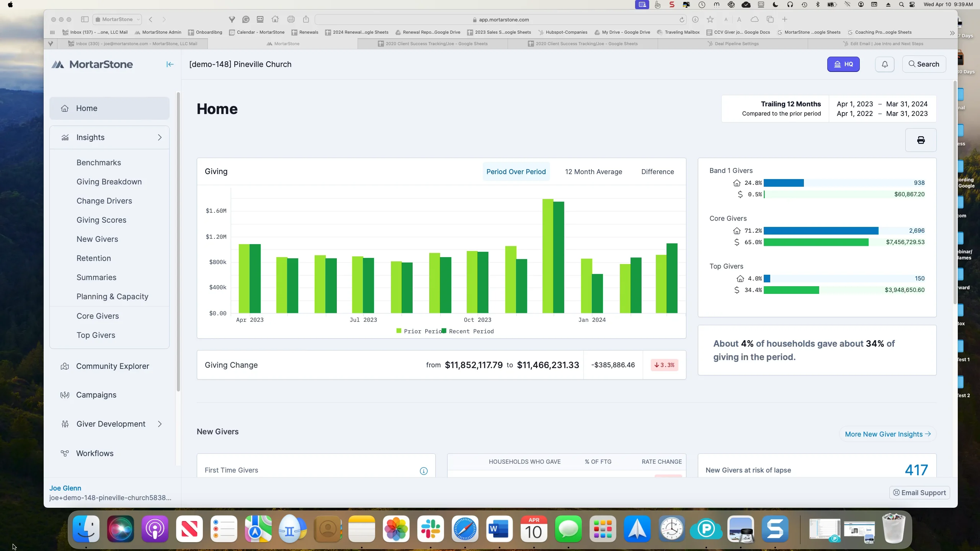Image resolution: width=980 pixels, height=551 pixels.
Task: Reload the page in Safari
Action: point(682,20)
